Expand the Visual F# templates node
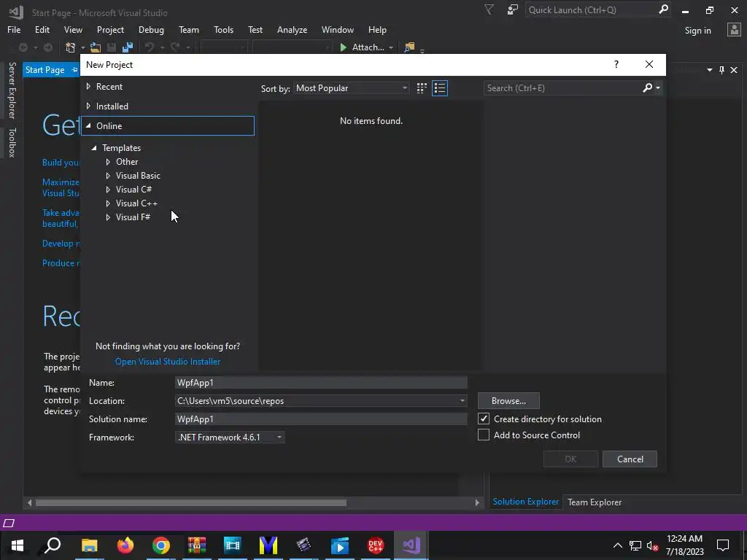747x560 pixels. click(x=108, y=217)
